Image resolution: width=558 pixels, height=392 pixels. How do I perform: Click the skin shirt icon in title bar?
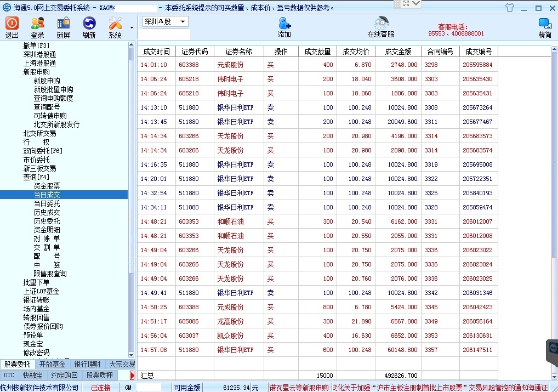click(510, 8)
